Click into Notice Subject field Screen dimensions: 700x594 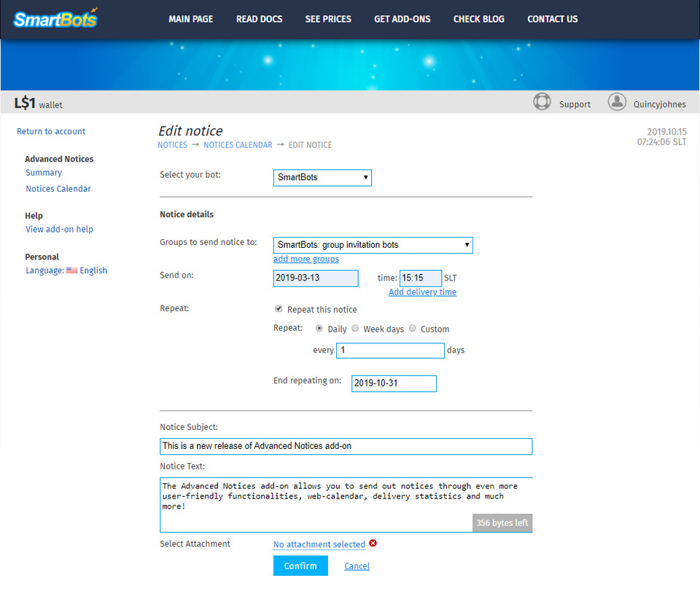[346, 446]
